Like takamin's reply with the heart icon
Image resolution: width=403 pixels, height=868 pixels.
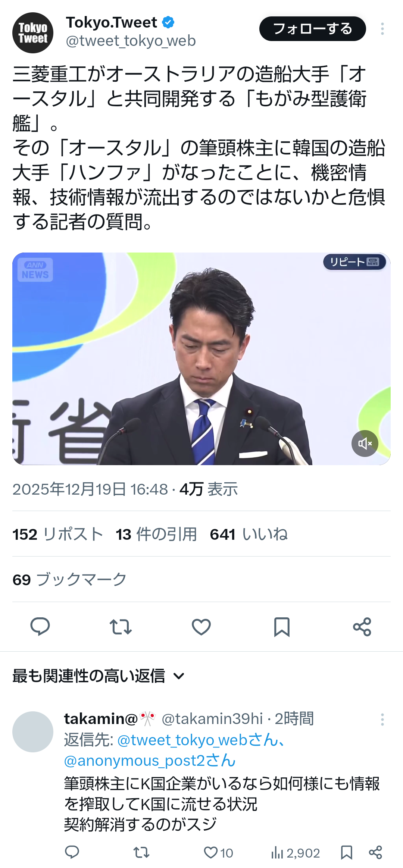point(218,853)
